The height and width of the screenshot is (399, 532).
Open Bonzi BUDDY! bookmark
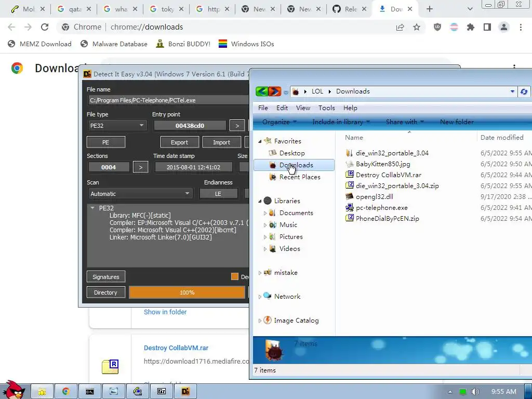coord(183,44)
